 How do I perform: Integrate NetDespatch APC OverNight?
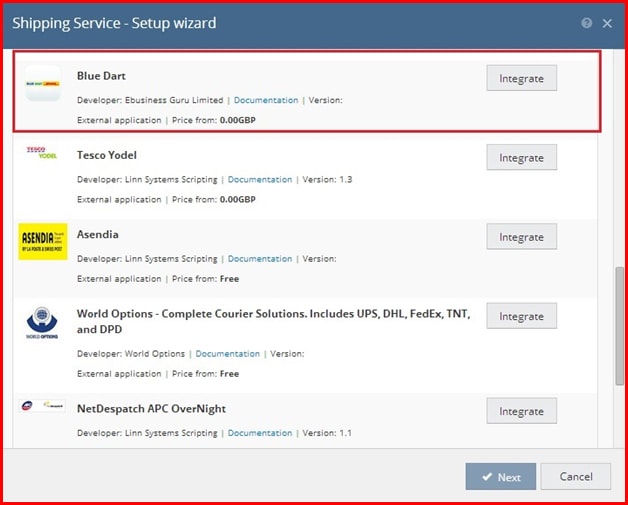click(x=521, y=411)
